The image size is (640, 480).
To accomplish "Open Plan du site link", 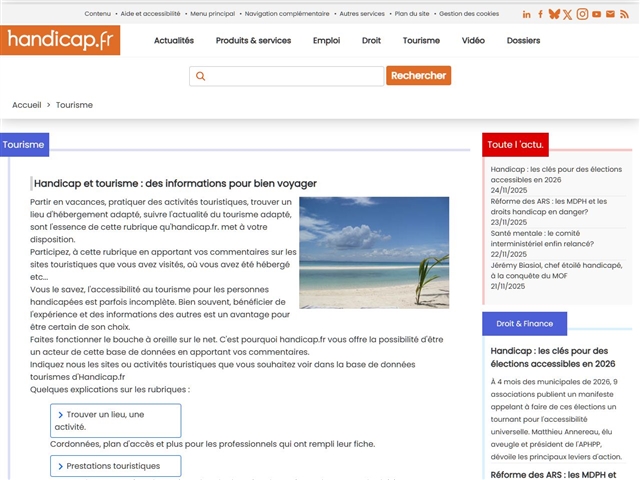I will (x=412, y=13).
